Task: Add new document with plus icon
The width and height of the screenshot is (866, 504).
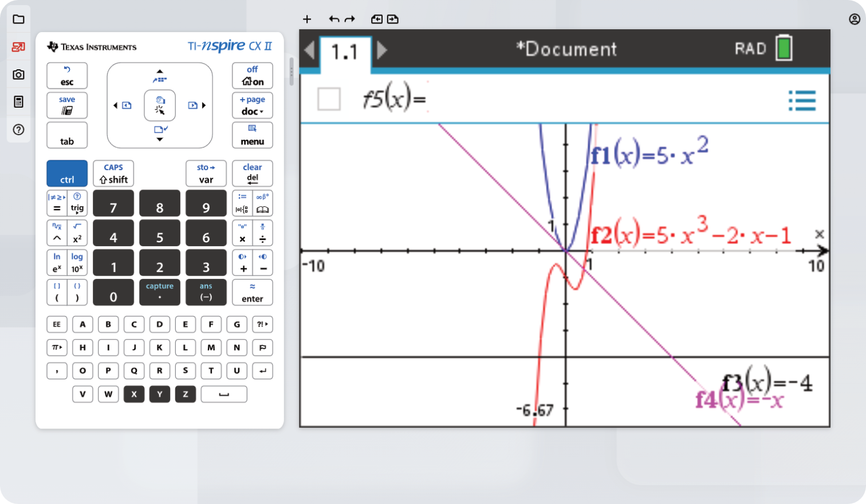Action: (307, 19)
